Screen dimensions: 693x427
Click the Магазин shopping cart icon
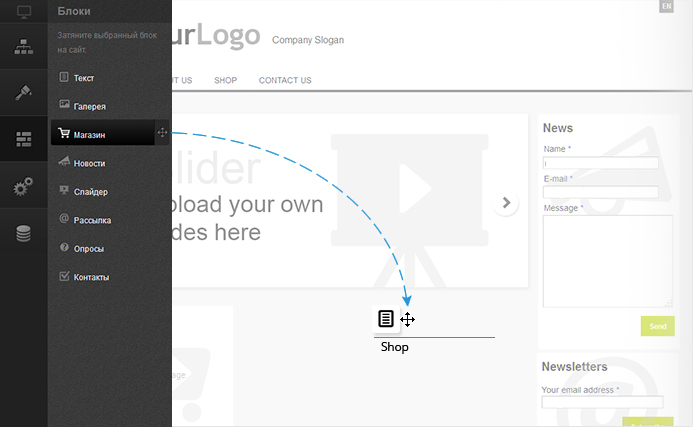64,133
